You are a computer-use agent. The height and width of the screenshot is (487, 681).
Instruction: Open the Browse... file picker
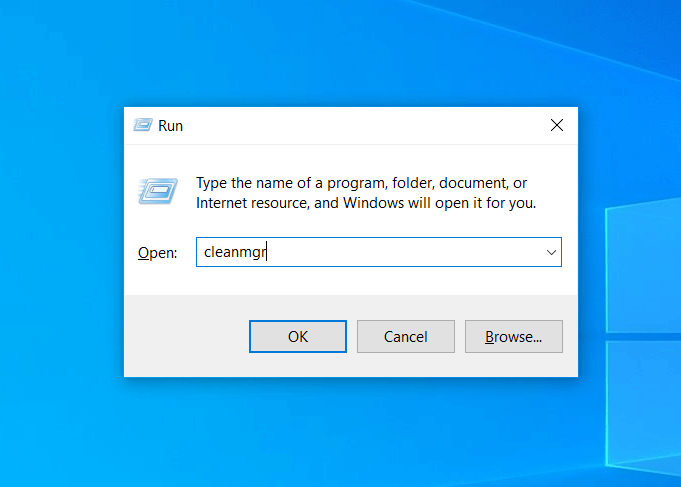(513, 336)
